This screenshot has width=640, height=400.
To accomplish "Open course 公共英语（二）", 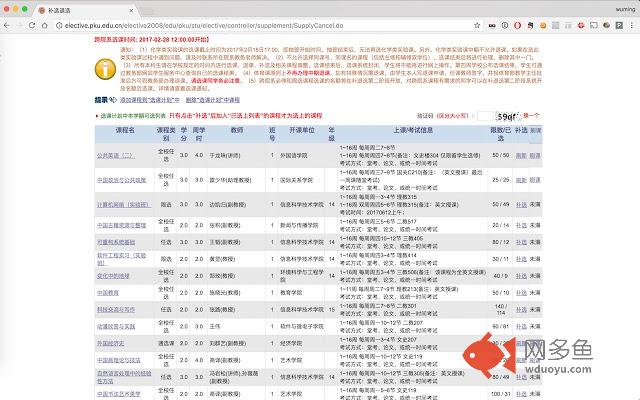I will (x=116, y=156).
